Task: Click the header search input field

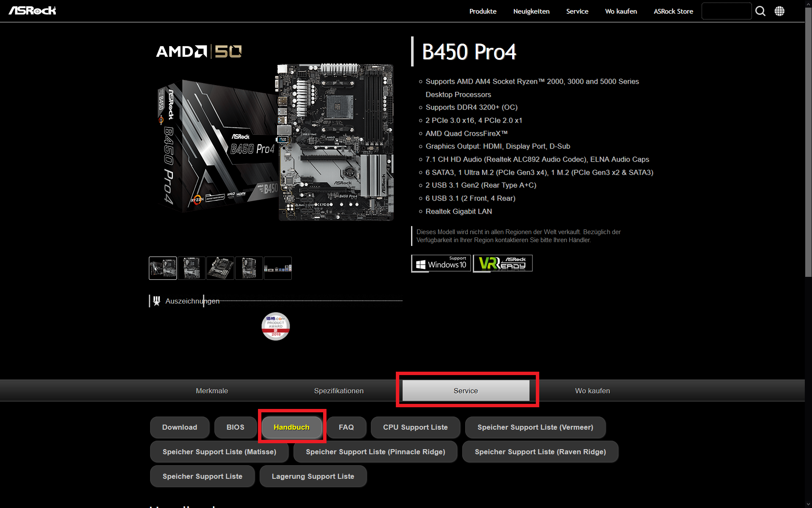Action: [726, 11]
